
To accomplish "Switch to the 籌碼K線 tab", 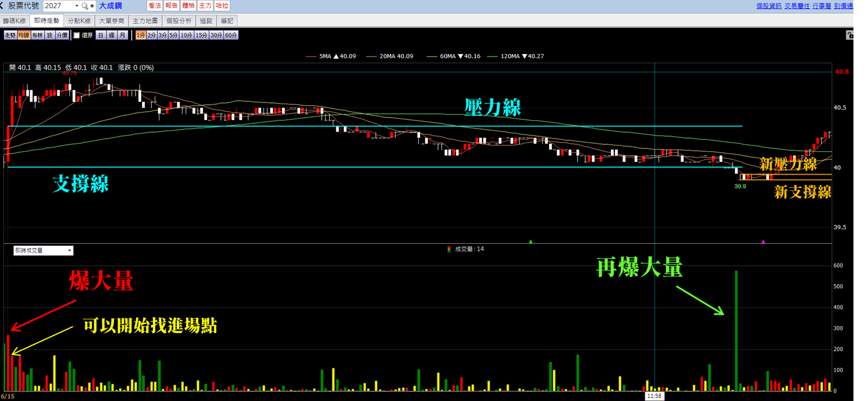I will 15,20.
